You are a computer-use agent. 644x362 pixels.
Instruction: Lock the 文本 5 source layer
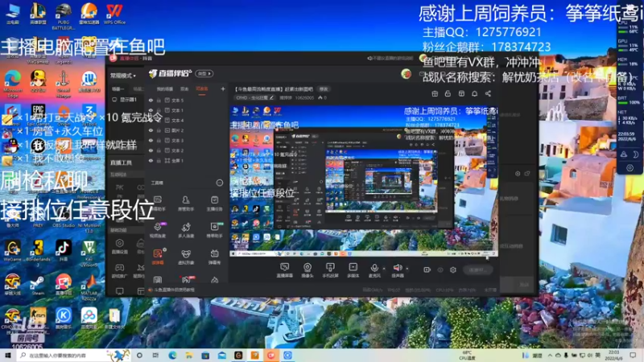(159, 100)
